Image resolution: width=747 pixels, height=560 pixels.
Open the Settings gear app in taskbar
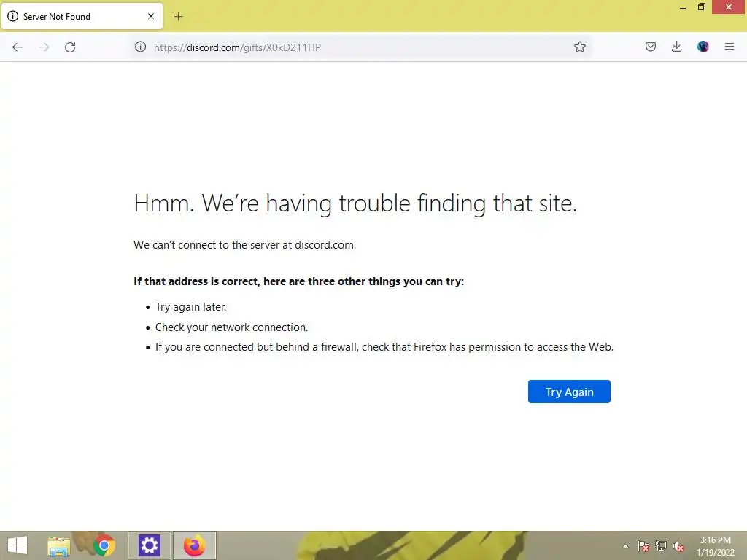(149, 545)
